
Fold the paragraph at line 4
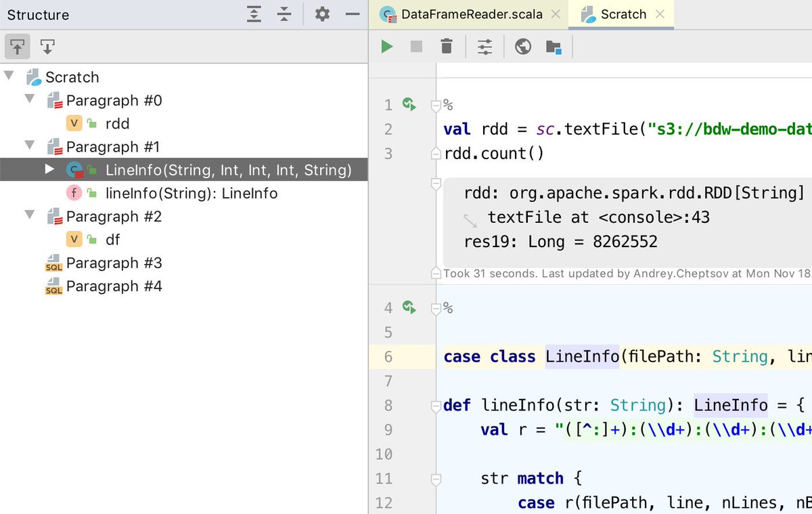(436, 308)
